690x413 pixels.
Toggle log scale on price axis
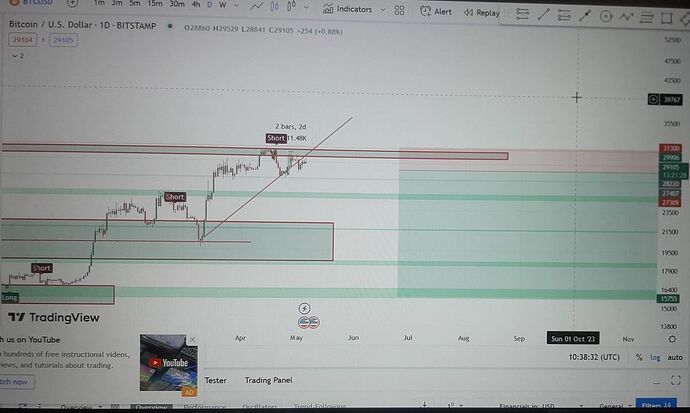point(655,357)
